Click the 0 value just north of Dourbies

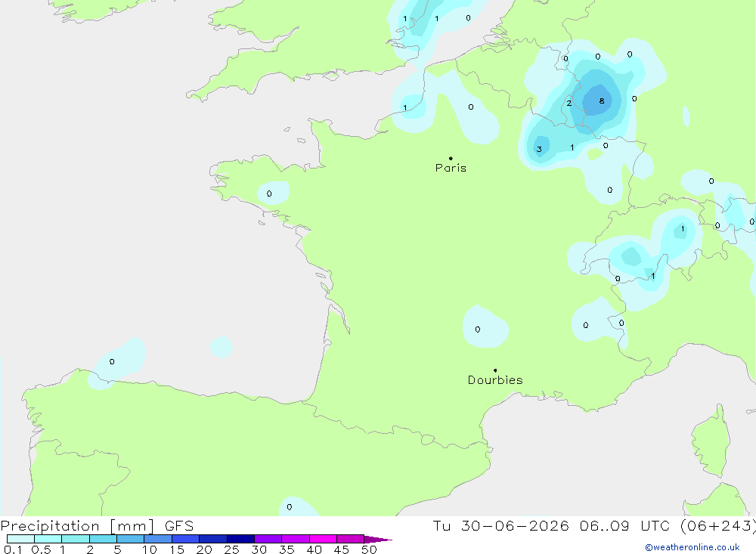click(x=477, y=330)
